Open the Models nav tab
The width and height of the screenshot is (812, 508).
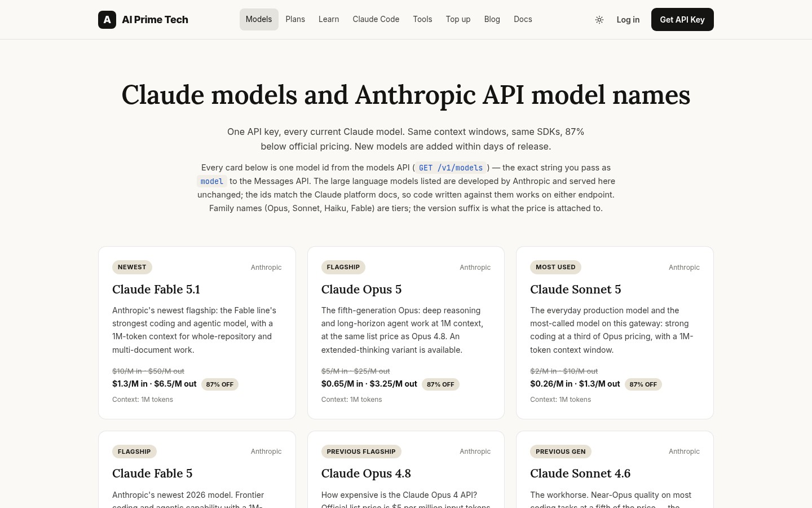click(x=259, y=19)
